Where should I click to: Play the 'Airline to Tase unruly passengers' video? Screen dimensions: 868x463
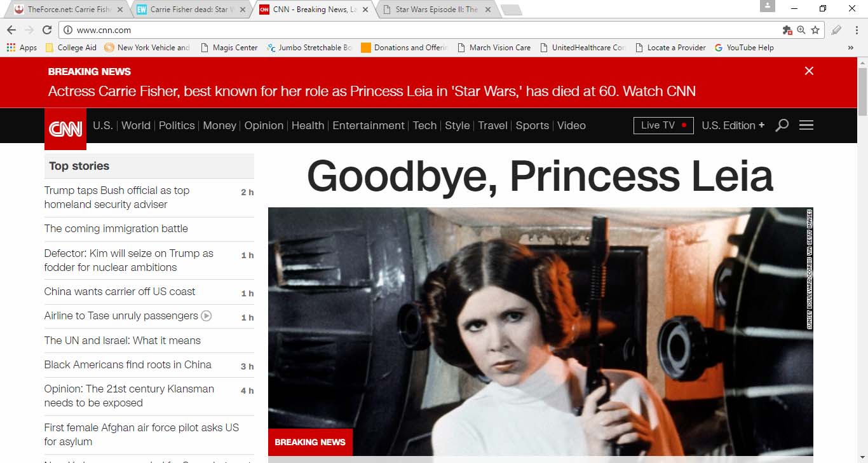click(206, 316)
